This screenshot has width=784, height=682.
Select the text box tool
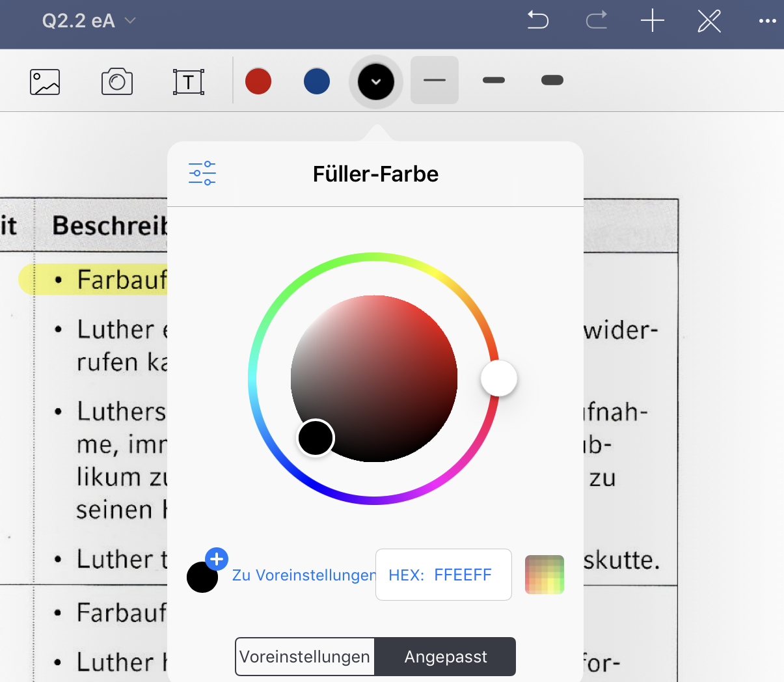[x=189, y=82]
